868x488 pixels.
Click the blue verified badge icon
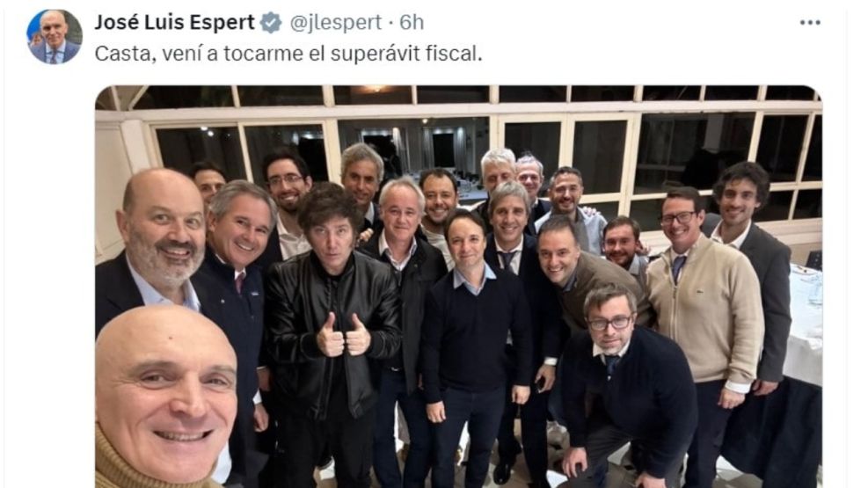click(271, 23)
